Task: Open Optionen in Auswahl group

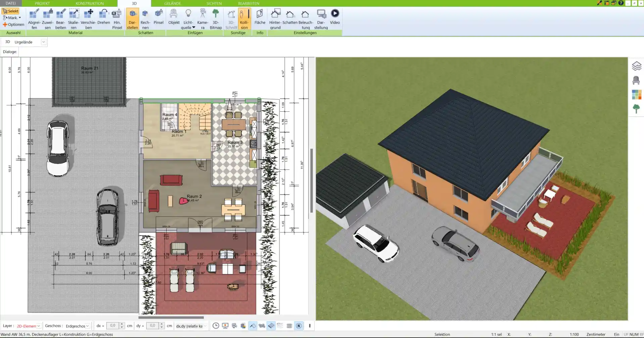Action: pyautogui.click(x=13, y=24)
